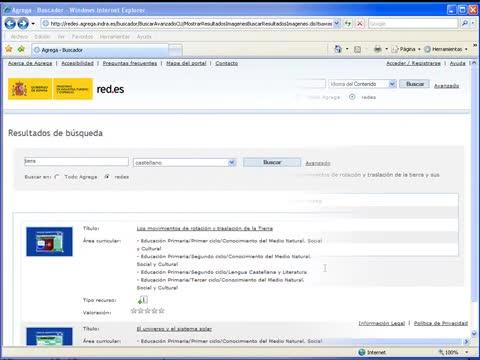Click the Buscar button beside castellano
The image size is (480, 360).
tap(272, 162)
